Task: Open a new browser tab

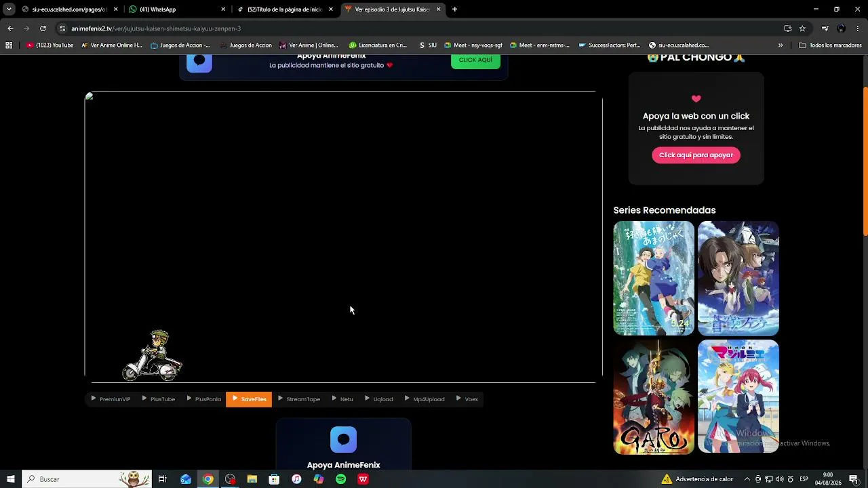Action: (x=454, y=9)
